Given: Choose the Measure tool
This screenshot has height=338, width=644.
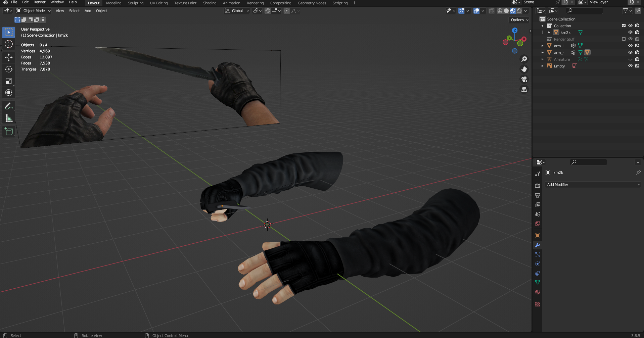Looking at the screenshot, I should (x=9, y=118).
